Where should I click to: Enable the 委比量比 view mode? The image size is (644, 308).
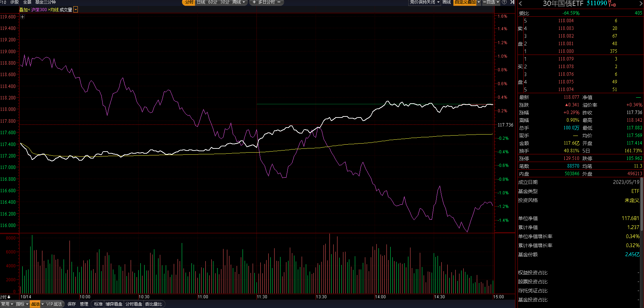click(x=154, y=304)
